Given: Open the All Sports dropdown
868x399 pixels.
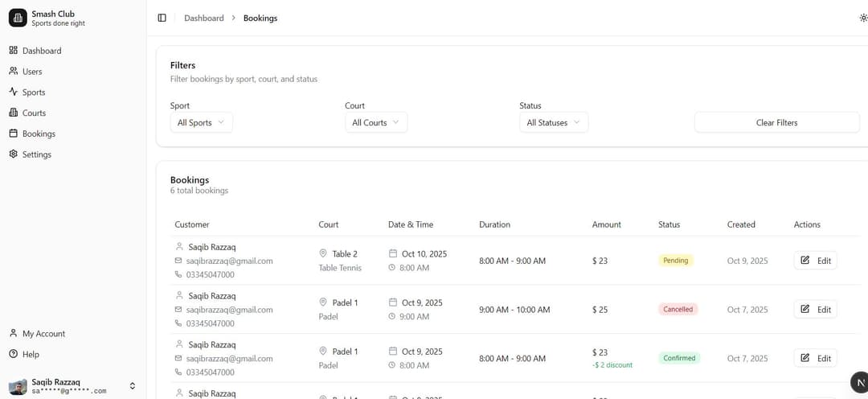Looking at the screenshot, I should pos(202,122).
